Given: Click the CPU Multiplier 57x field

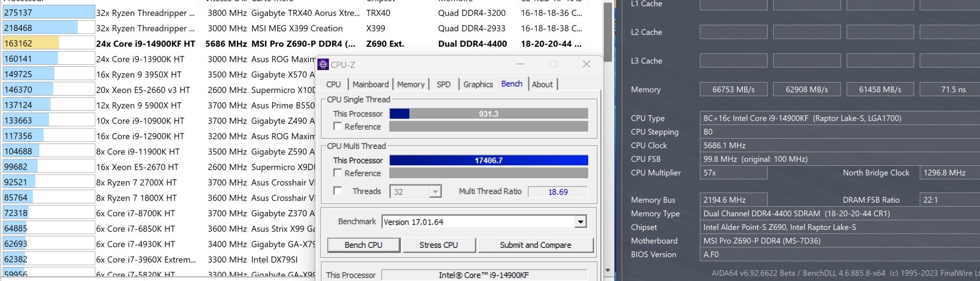Looking at the screenshot, I should pyautogui.click(x=733, y=172).
